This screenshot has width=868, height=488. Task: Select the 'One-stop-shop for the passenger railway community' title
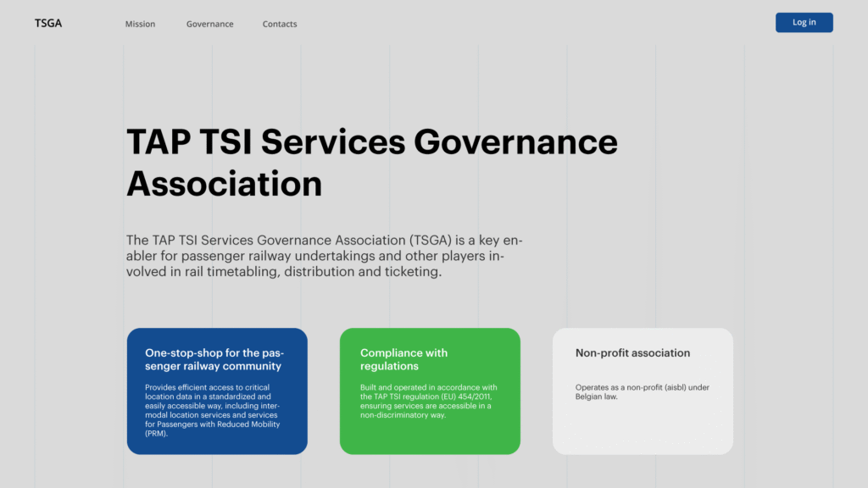click(213, 359)
